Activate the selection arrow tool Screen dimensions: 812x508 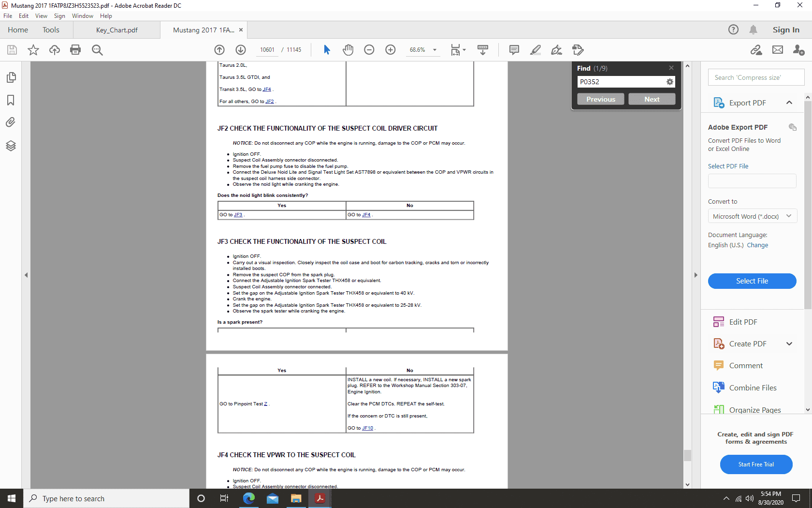327,50
